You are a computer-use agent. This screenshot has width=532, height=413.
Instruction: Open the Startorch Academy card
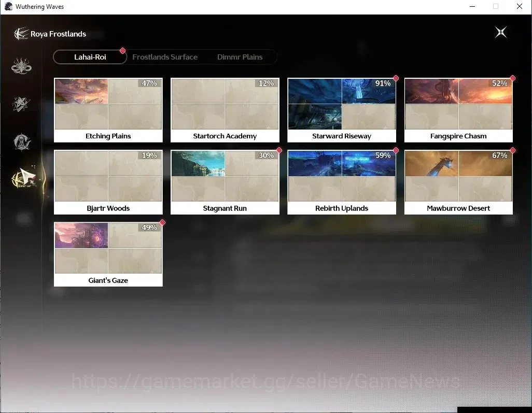click(x=225, y=110)
